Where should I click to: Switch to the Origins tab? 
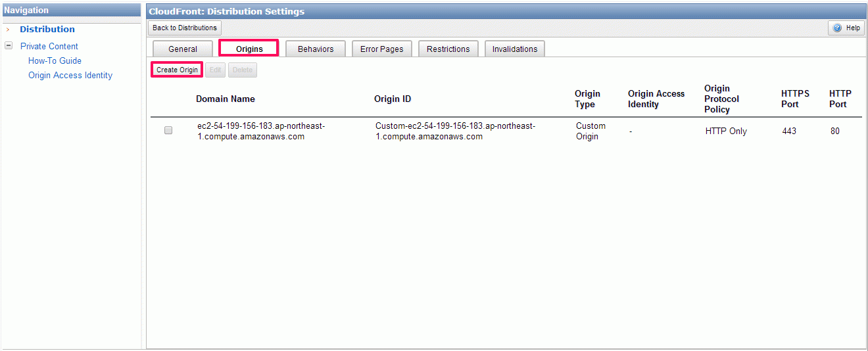pos(249,49)
